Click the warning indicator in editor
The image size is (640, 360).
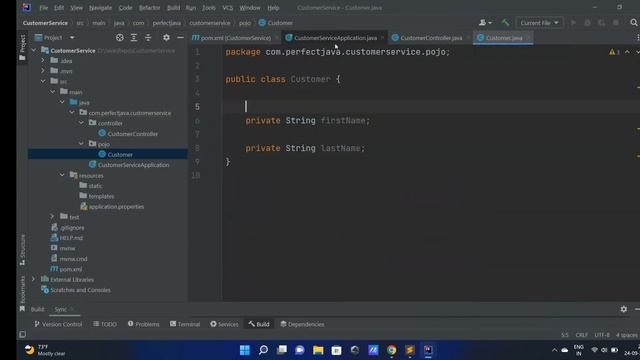click(614, 52)
